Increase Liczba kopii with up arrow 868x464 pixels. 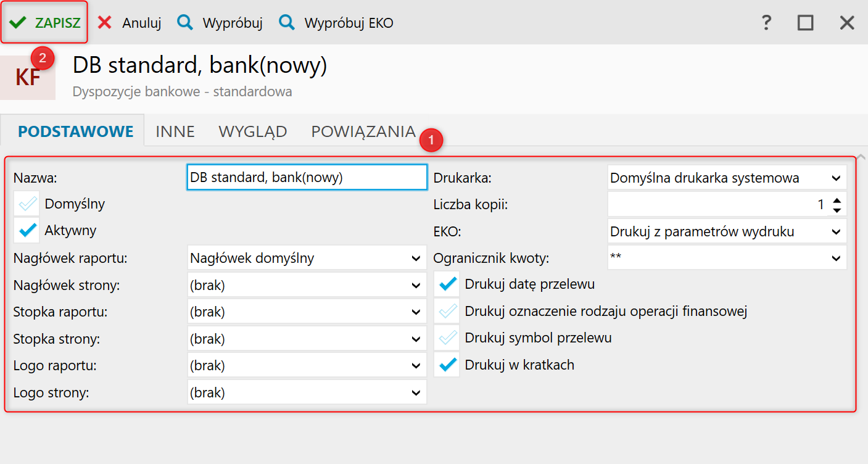(x=837, y=200)
